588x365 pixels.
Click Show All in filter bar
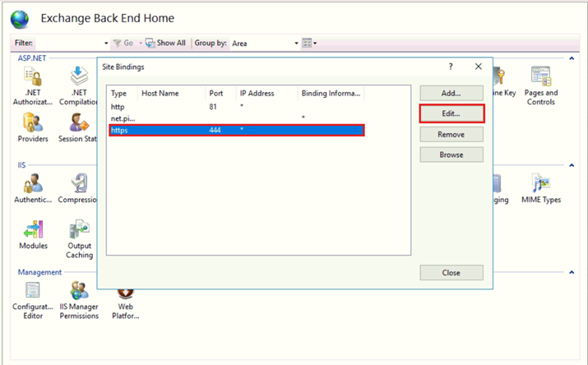pos(165,43)
